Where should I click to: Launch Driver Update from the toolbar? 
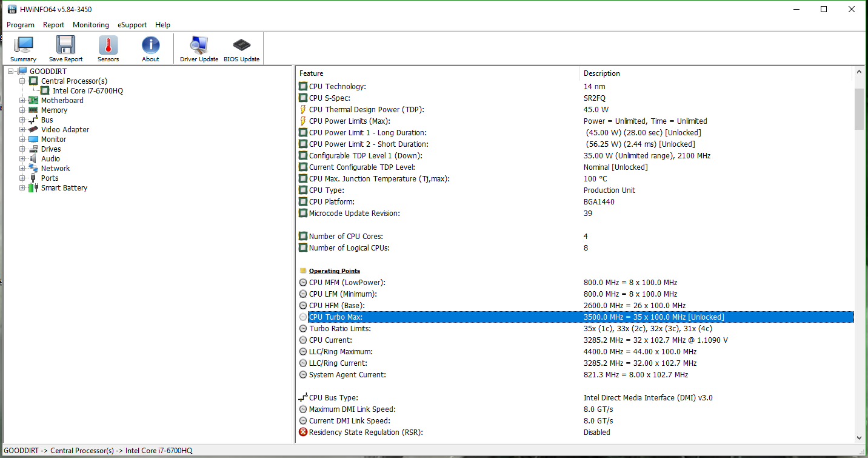coord(199,49)
